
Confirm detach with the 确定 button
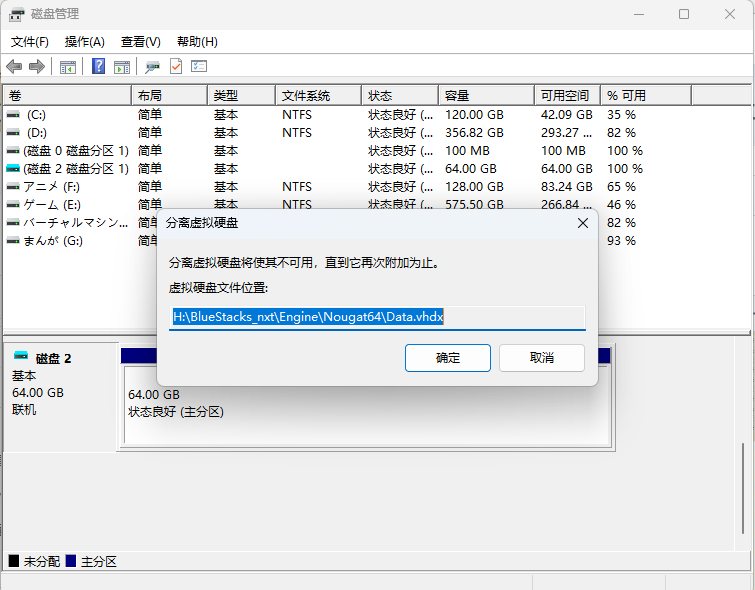(448, 358)
